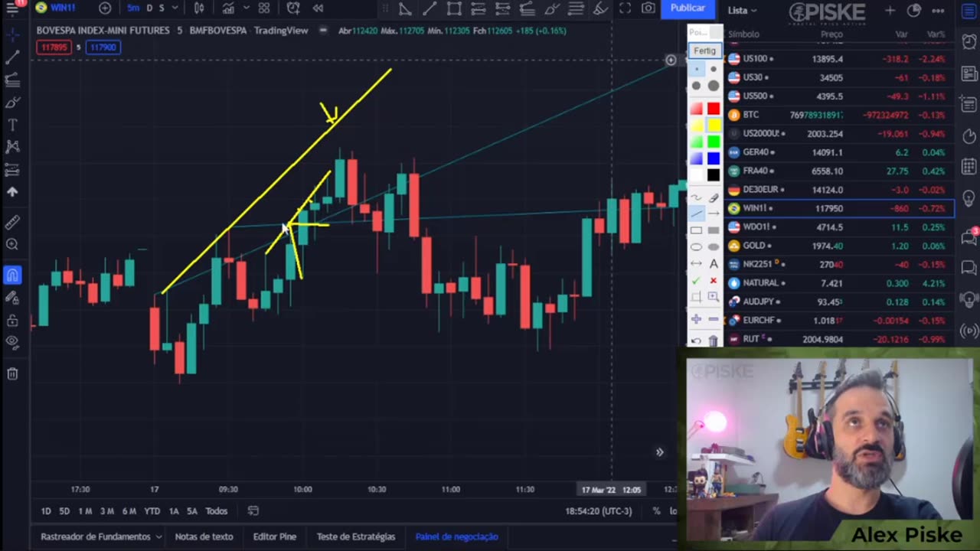Toggle hide all drawings eye icon
Image resolution: width=980 pixels, height=551 pixels.
12,343
